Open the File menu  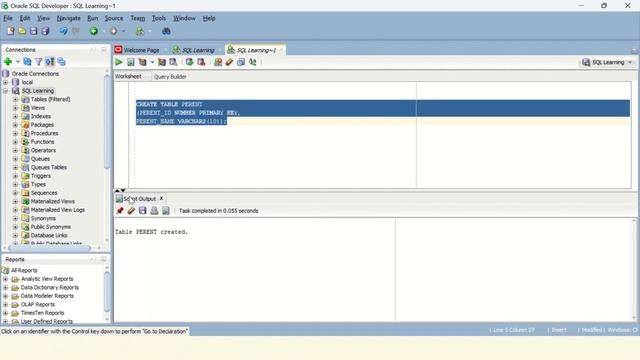click(x=8, y=18)
